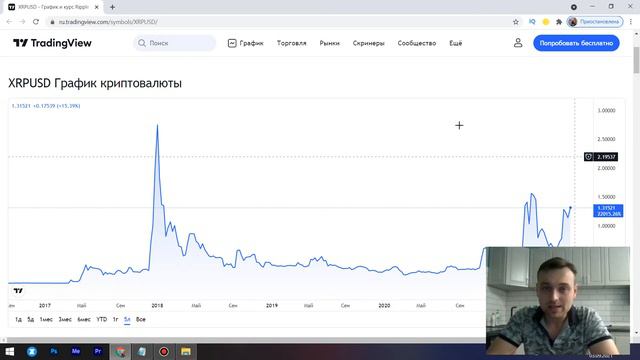640x360 pixels.
Task: Open the Сообщество menu
Action: [417, 43]
